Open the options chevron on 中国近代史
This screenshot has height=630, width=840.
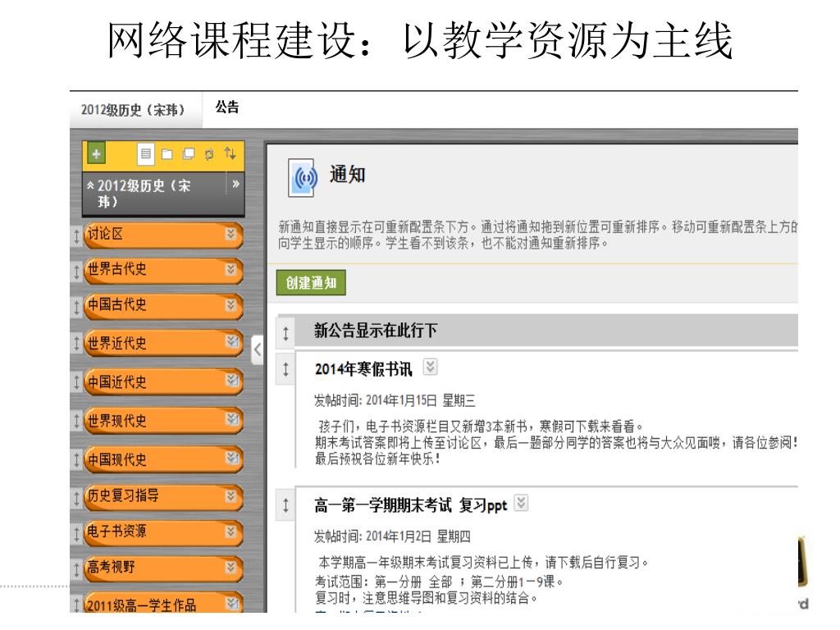(x=232, y=380)
